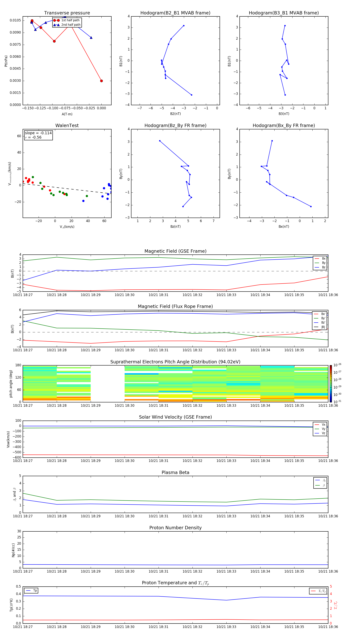
Task: Click the 'Pt(nPa)' y-axis label
Action: point(6,61)
